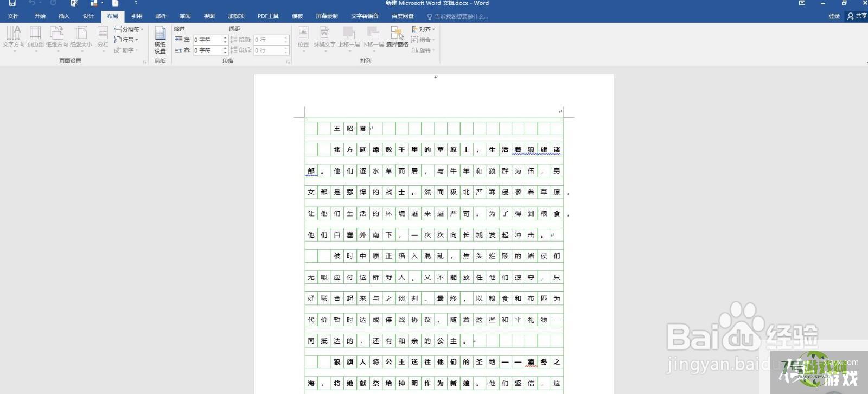
Task: Click the Share (共享) button
Action: [x=857, y=16]
